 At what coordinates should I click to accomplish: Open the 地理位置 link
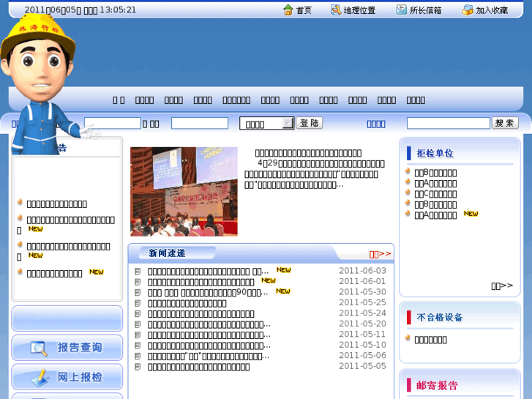pyautogui.click(x=359, y=10)
